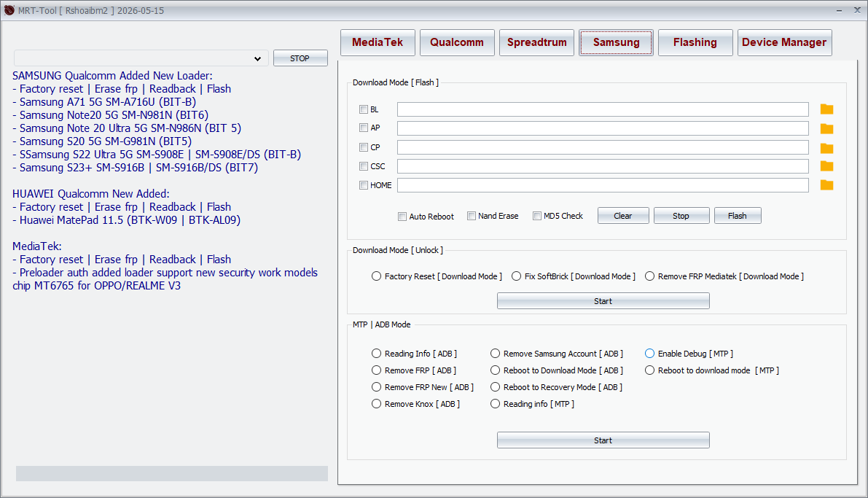This screenshot has height=498, width=868.
Task: Click the CSC row folder icon
Action: point(826,166)
